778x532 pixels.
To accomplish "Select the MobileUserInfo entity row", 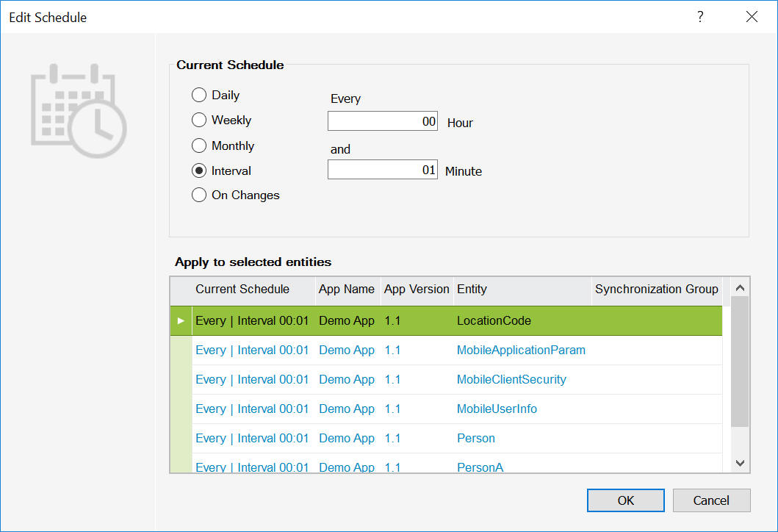I will pos(497,409).
